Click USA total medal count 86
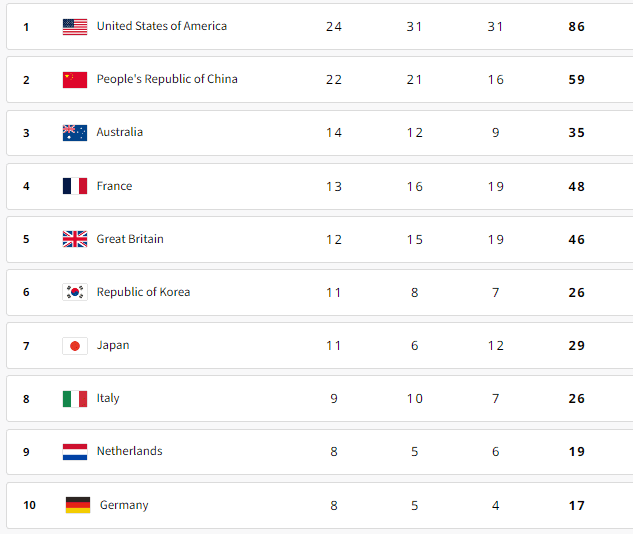The width and height of the screenshot is (633, 534). (576, 27)
